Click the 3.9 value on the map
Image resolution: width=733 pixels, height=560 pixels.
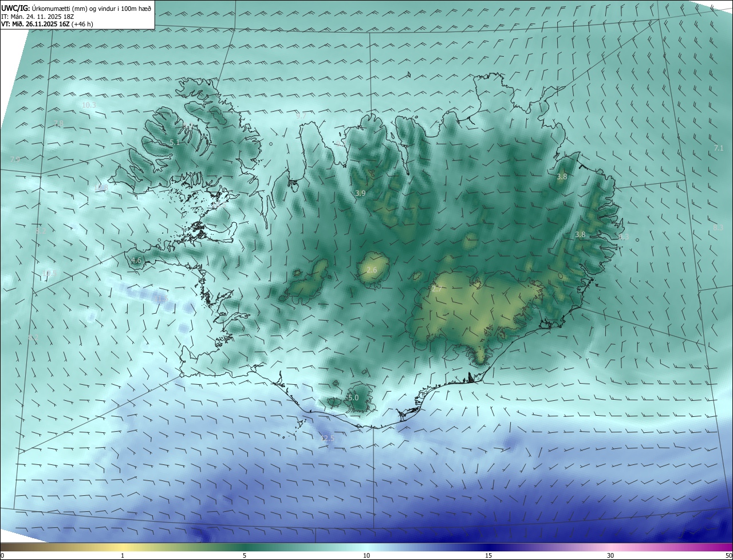pos(360,194)
